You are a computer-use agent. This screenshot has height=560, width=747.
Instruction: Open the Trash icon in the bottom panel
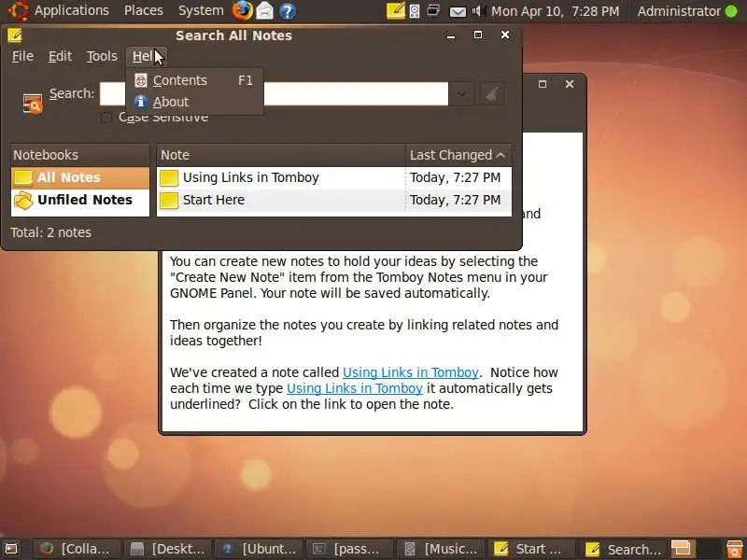tap(734, 549)
